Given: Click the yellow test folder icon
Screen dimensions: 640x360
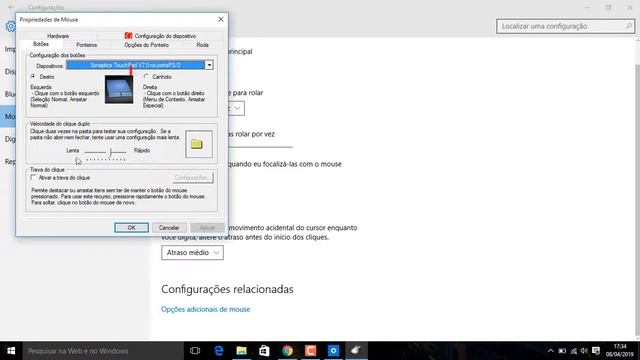Looking at the screenshot, I should [197, 144].
